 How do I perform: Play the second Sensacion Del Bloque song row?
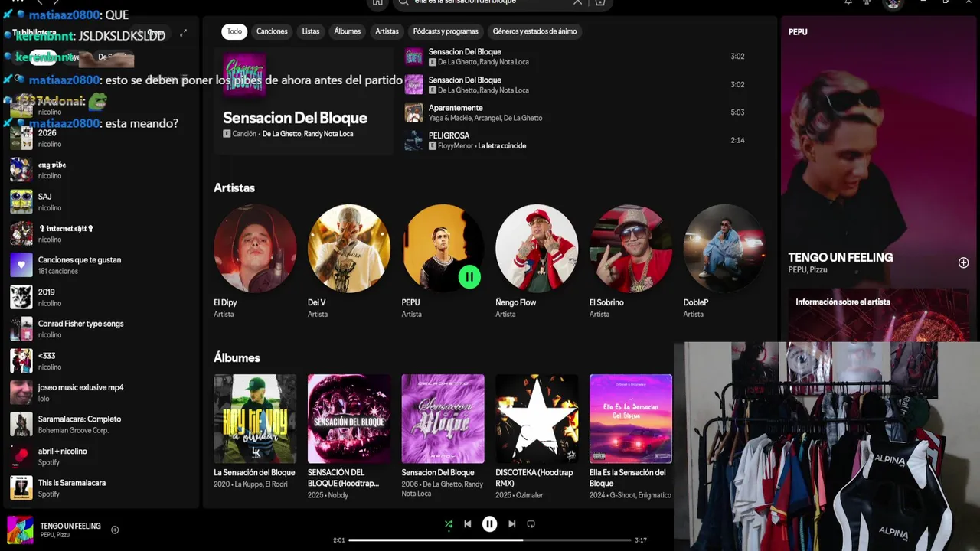pos(574,84)
